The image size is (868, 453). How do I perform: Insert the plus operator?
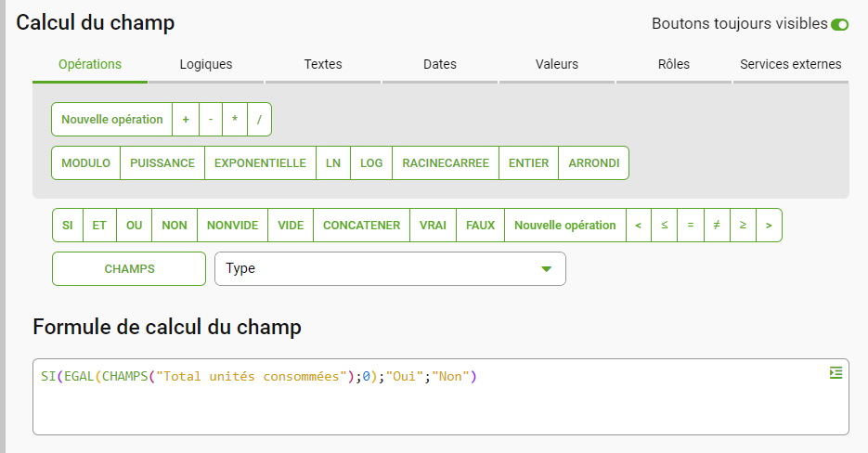click(186, 119)
